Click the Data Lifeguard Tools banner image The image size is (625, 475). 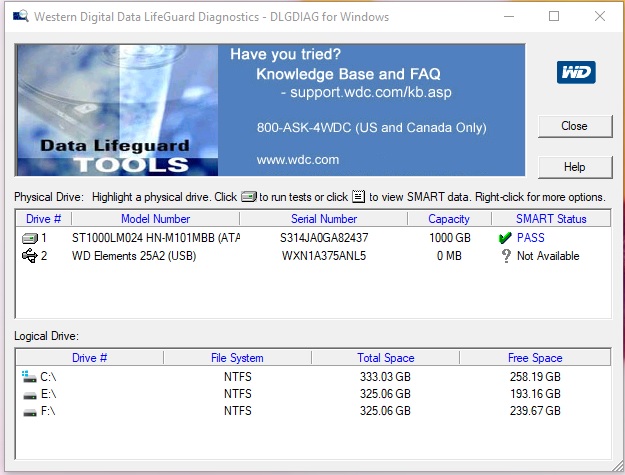[x=117, y=110]
